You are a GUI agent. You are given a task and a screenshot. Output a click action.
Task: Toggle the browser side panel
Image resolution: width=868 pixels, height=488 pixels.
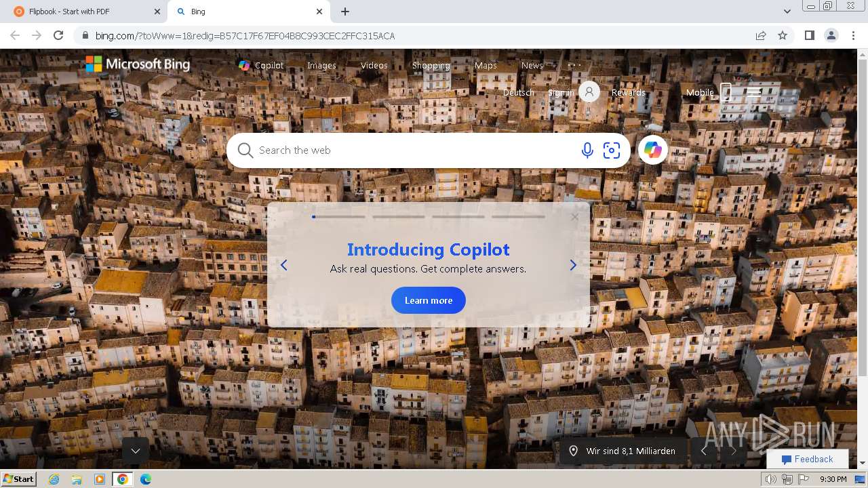click(x=809, y=35)
